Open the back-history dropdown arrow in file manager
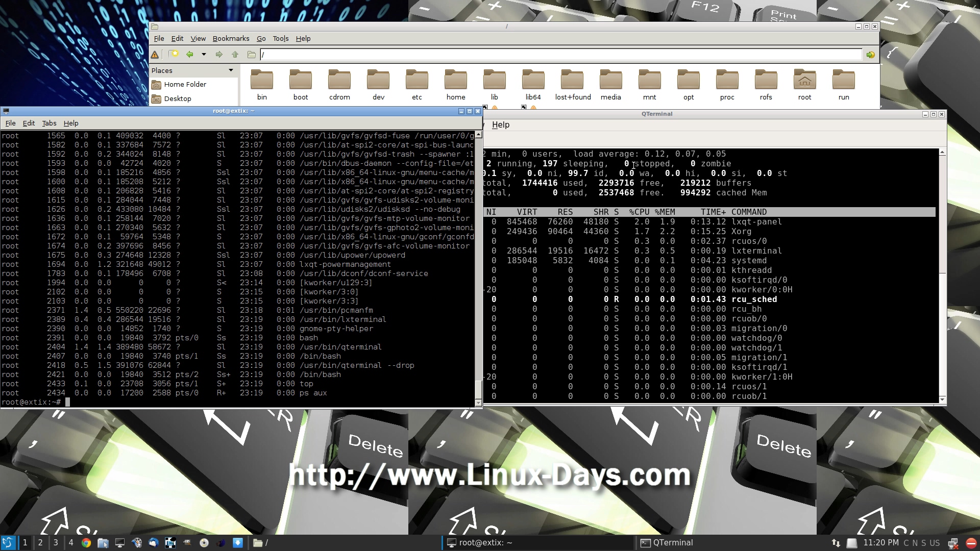This screenshot has height=551, width=980. [204, 55]
